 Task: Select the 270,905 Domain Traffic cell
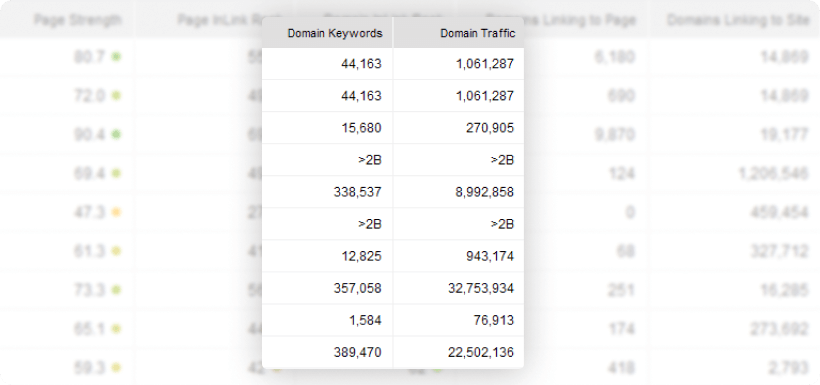click(x=459, y=128)
